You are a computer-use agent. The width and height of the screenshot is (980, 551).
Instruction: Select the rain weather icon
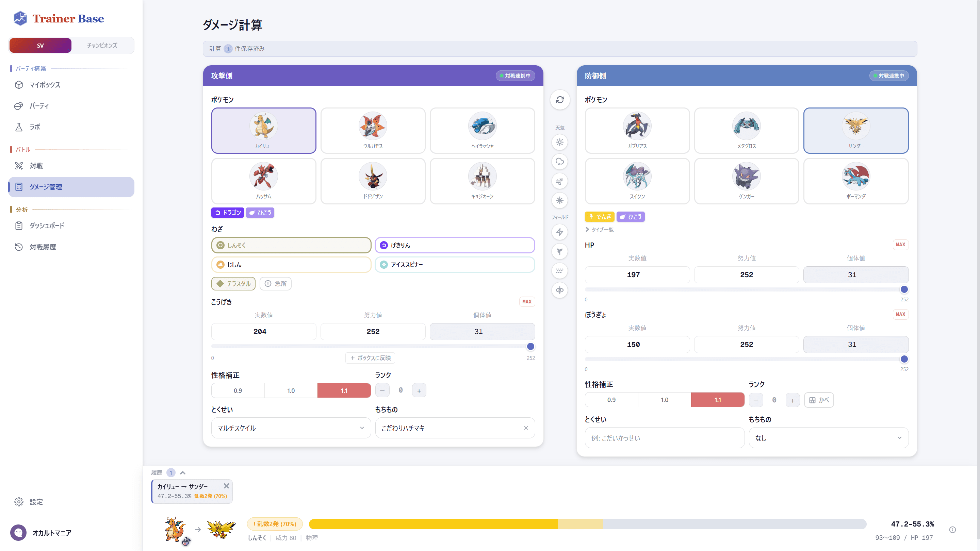tap(560, 162)
